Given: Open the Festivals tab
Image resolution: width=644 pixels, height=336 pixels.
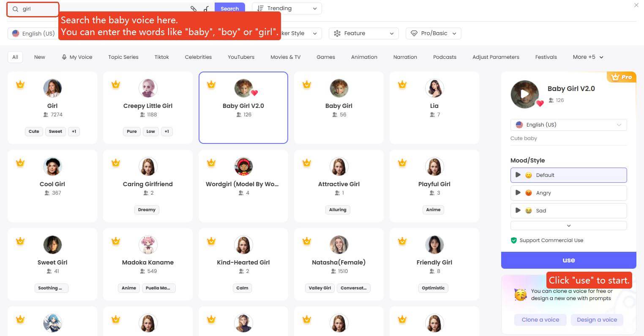Looking at the screenshot, I should coord(546,57).
